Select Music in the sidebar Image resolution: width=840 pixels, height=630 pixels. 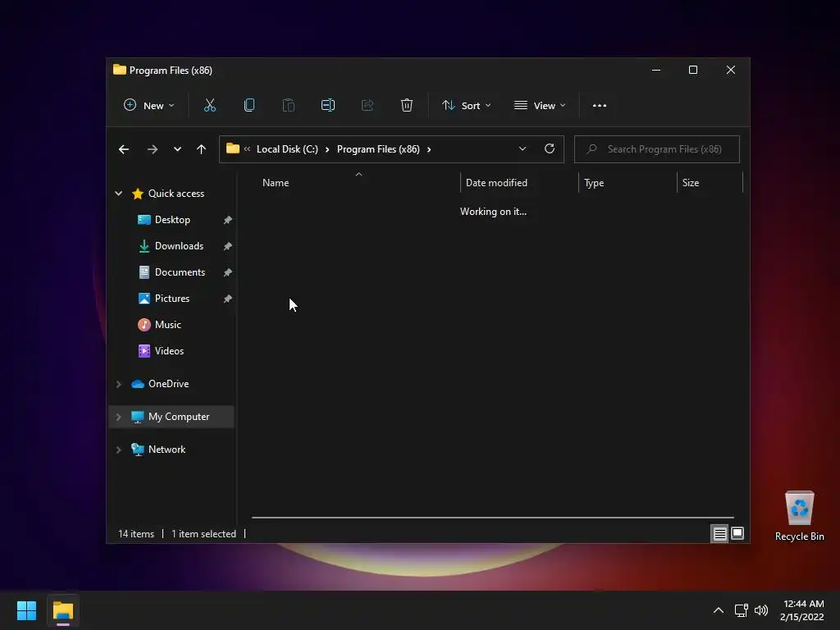(x=168, y=325)
